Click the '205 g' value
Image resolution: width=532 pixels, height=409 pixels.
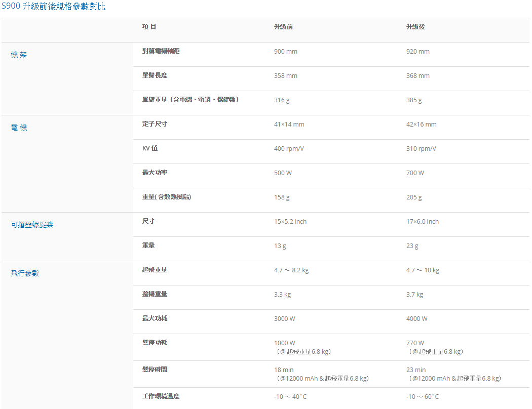coord(414,197)
